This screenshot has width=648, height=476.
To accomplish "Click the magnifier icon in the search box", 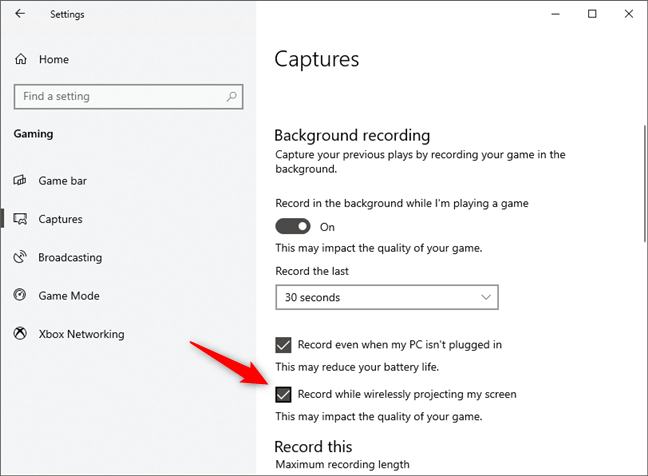I will pos(231,97).
